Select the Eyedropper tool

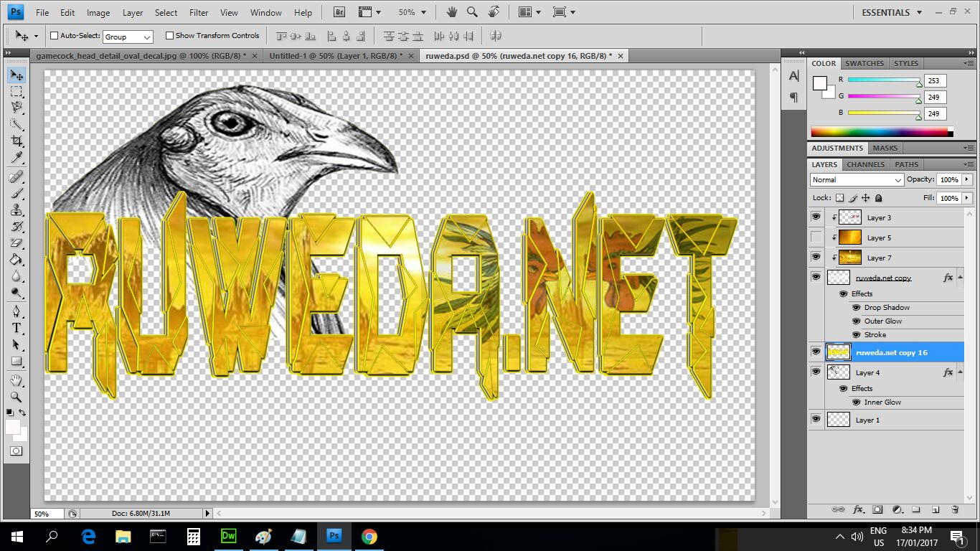[17, 158]
